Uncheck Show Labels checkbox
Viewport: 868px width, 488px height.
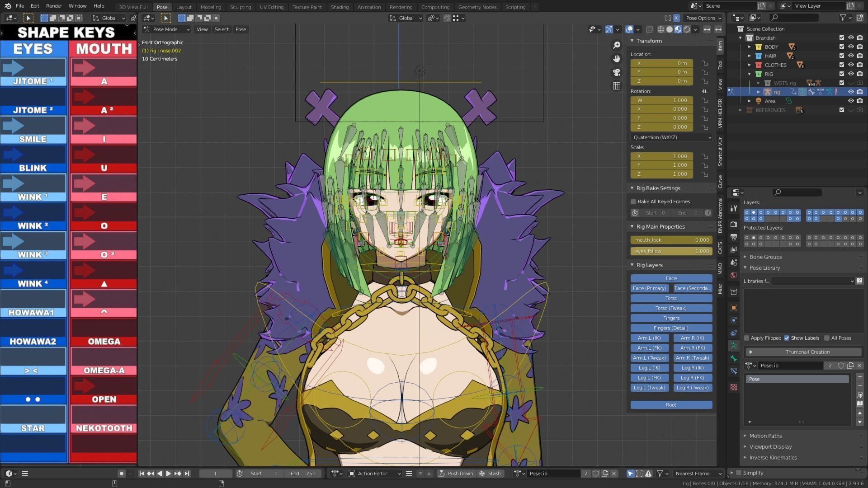[x=787, y=338]
